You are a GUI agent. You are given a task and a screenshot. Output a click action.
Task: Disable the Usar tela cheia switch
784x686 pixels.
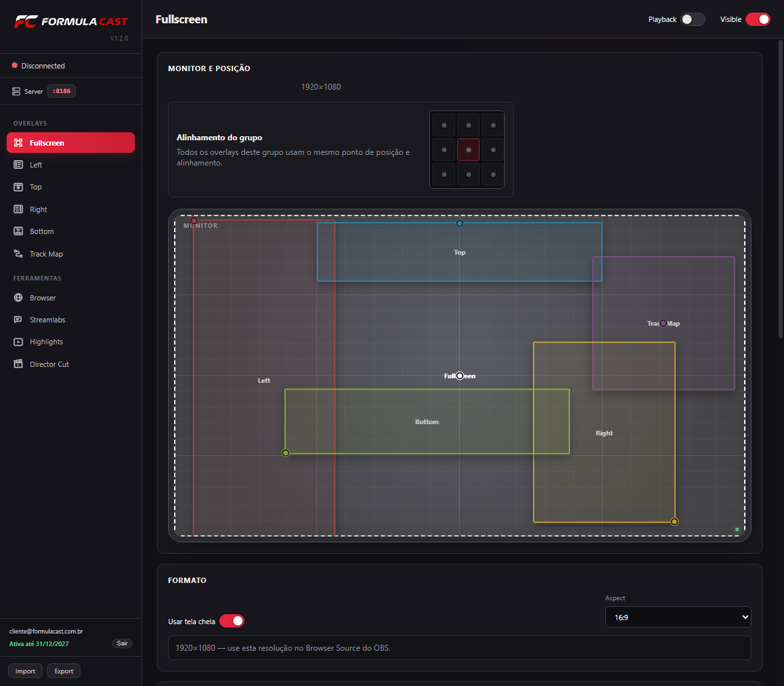click(x=231, y=621)
